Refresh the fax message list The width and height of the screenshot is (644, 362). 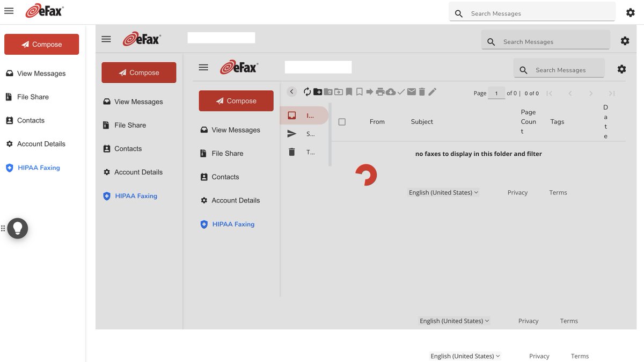[x=308, y=92]
